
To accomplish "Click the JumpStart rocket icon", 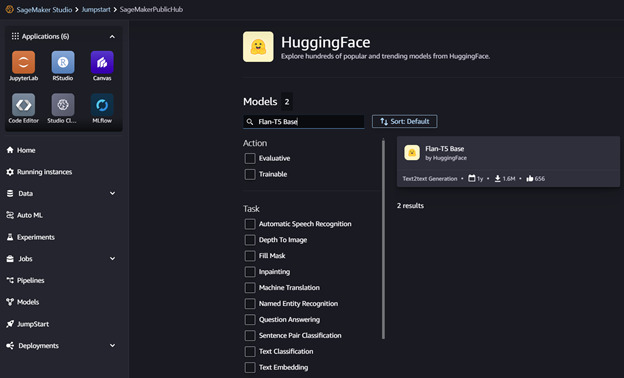I will click(x=10, y=324).
